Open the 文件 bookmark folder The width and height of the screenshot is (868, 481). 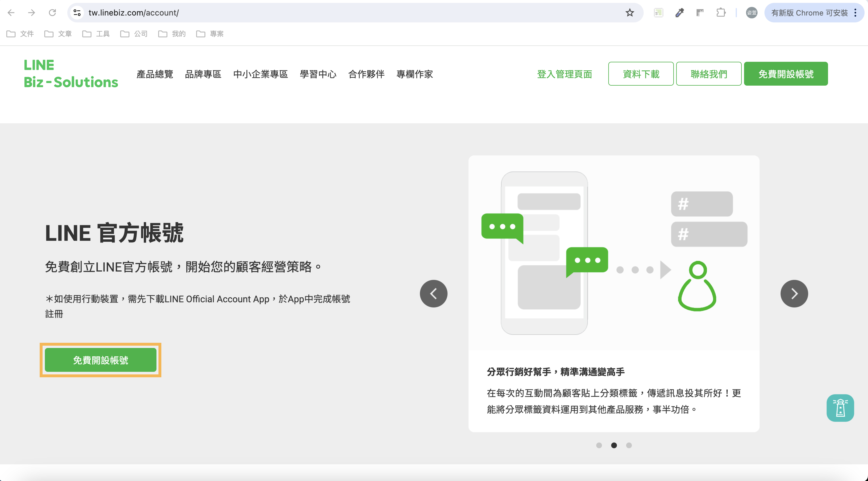tap(20, 34)
